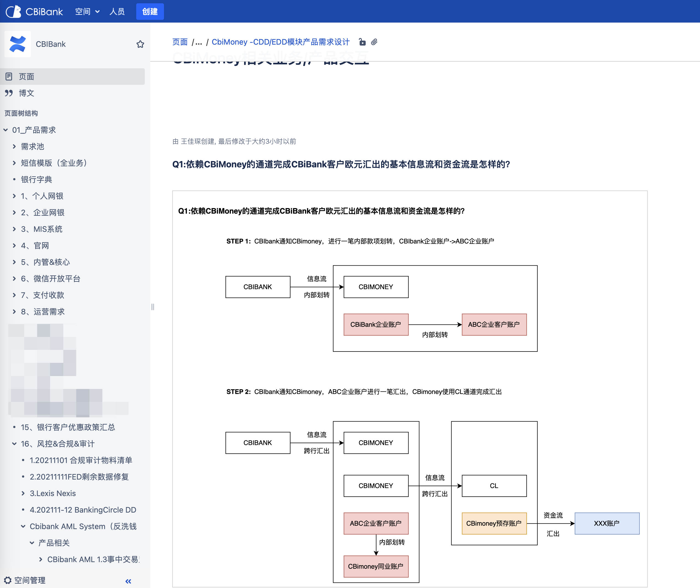The width and height of the screenshot is (700, 588).
Task: Expand the breadcrumb ellipsis
Action: [x=199, y=42]
